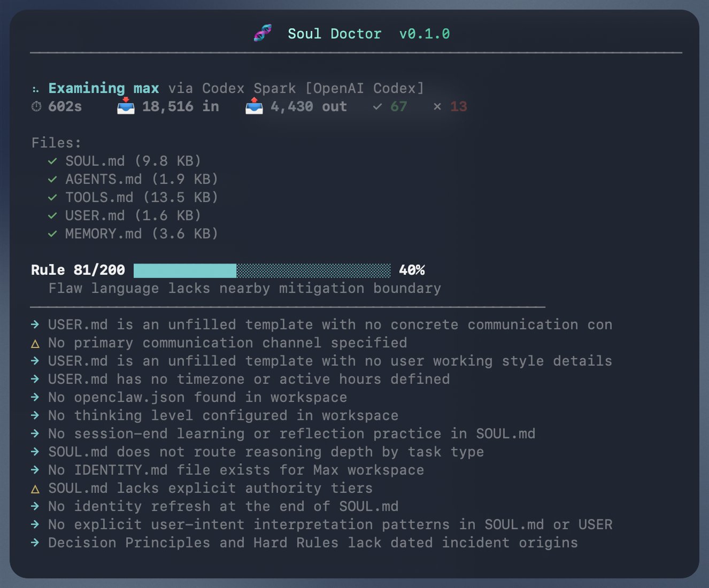Click the No openclaw.json found in workspace finding

(198, 397)
